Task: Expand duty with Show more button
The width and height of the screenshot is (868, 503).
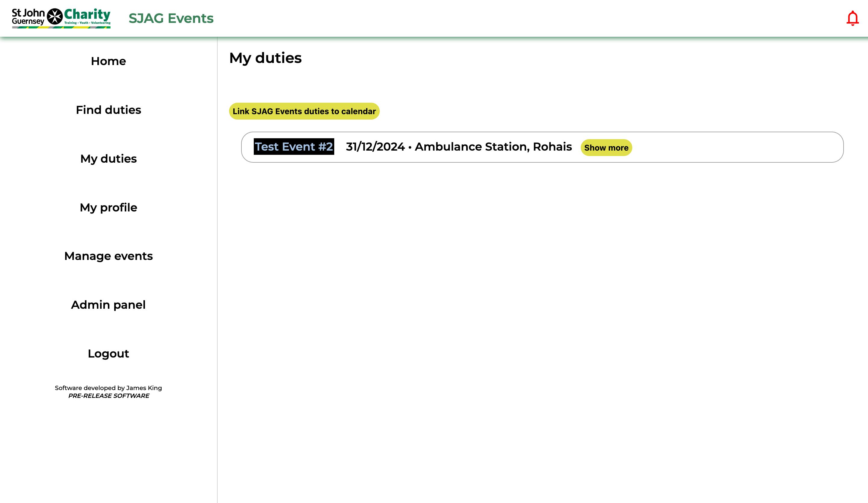Action: point(606,148)
